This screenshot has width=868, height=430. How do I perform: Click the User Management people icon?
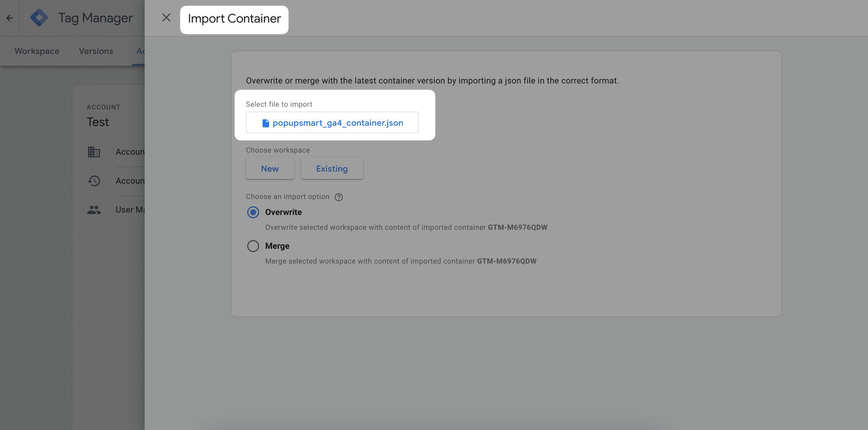94,210
